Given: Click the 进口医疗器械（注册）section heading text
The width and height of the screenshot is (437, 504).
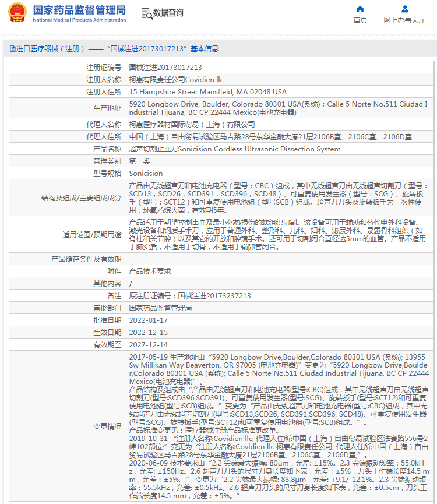Looking at the screenshot, I should click(51, 49).
